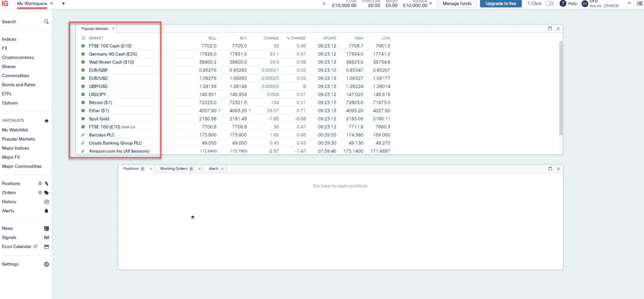Screen dimensions: 644x299
Task: Click the Manage funds button
Action: 457,3
